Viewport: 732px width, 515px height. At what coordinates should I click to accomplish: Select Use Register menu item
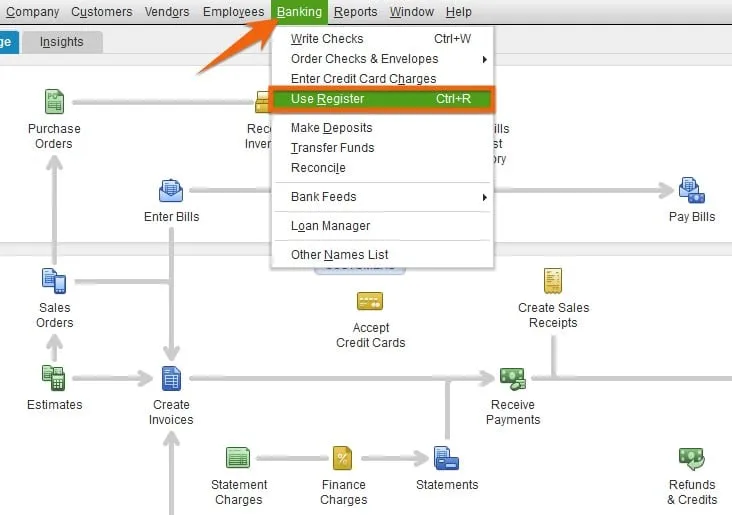tap(381, 99)
